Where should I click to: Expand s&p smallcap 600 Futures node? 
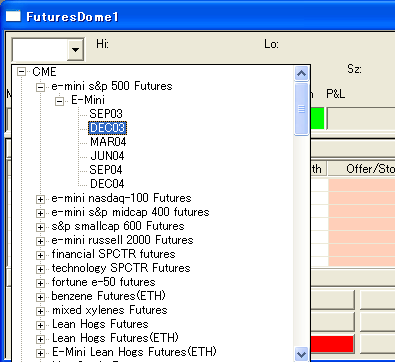40,227
